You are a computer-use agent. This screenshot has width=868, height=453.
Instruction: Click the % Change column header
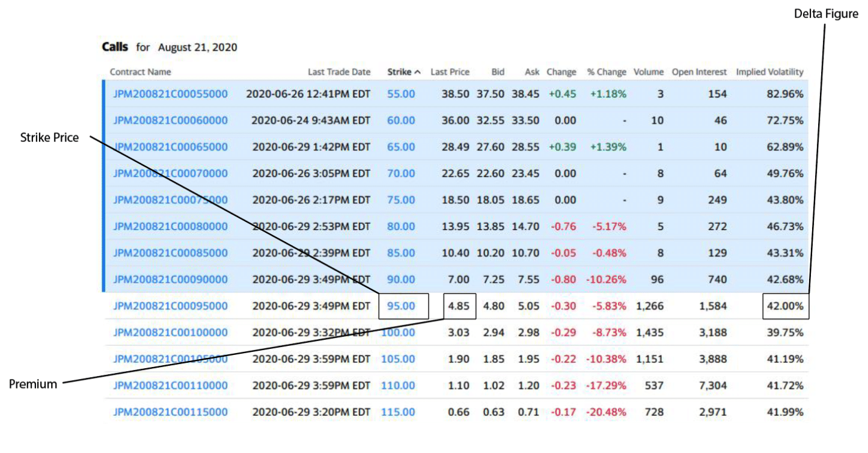[x=607, y=72]
